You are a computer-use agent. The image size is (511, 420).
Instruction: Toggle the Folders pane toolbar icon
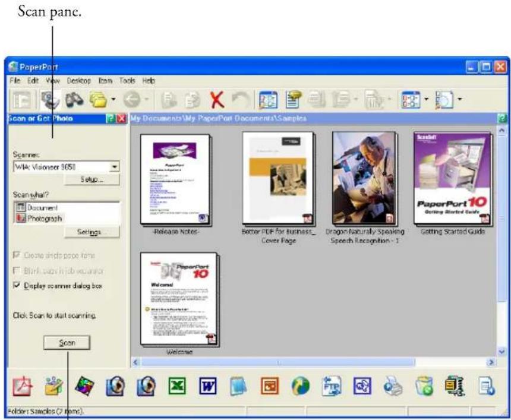pos(21,100)
